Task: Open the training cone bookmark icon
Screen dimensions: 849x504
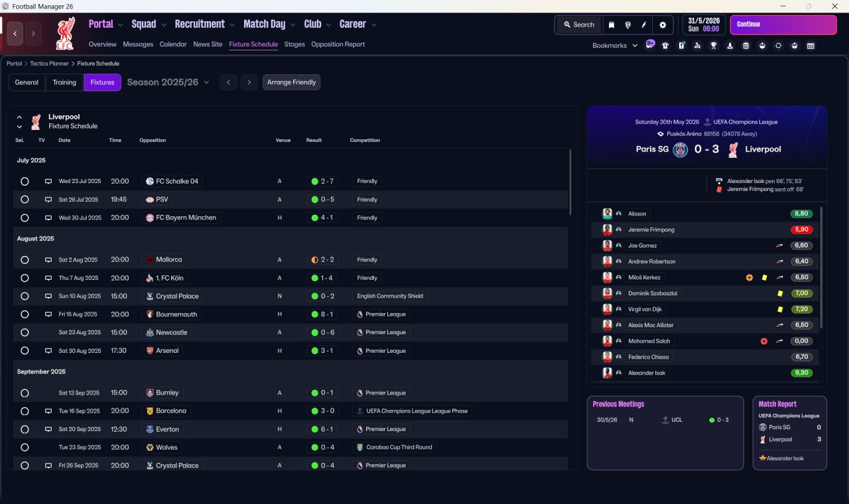Action: pos(730,46)
